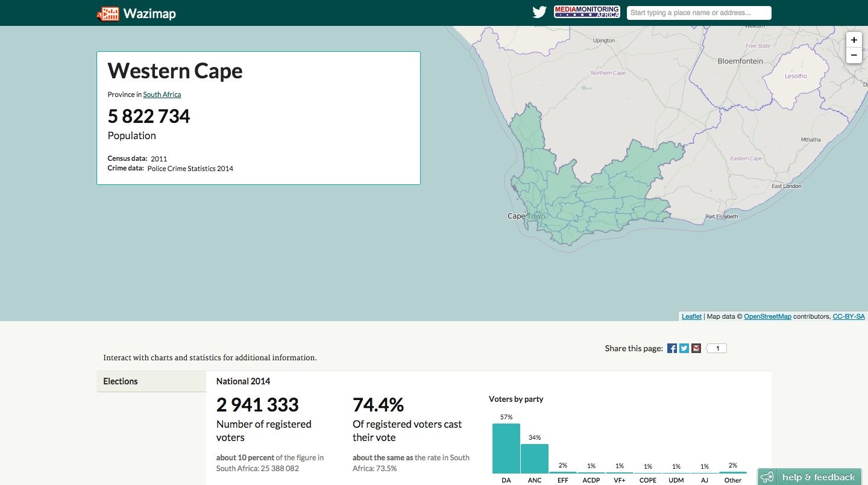Open the Leaflet attribution link
The image size is (868, 485).
691,316
